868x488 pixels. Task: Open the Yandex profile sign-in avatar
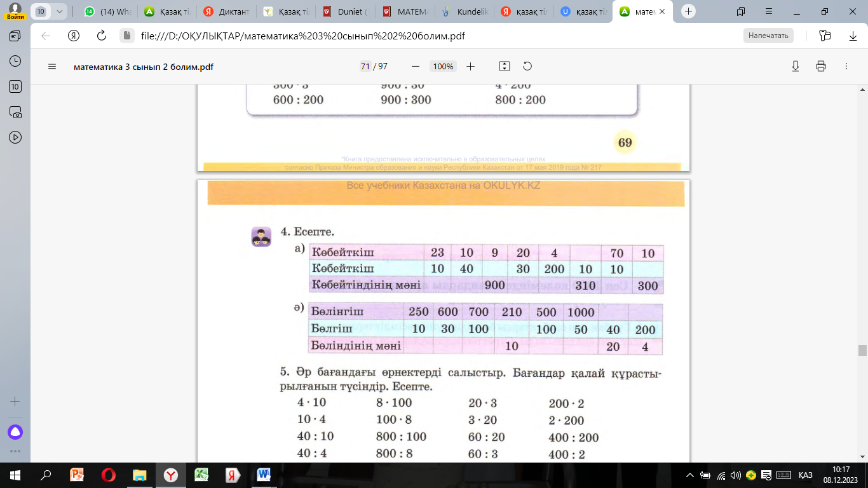(x=15, y=11)
